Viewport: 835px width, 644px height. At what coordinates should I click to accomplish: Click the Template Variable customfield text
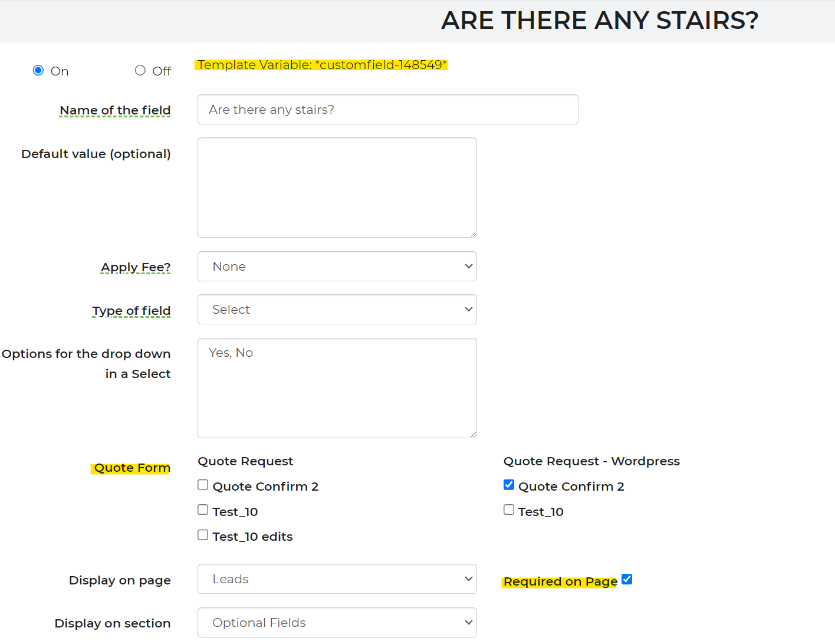(x=321, y=65)
